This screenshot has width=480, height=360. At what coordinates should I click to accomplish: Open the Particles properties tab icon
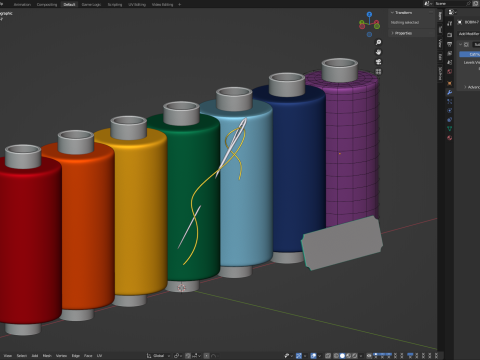pos(449,101)
